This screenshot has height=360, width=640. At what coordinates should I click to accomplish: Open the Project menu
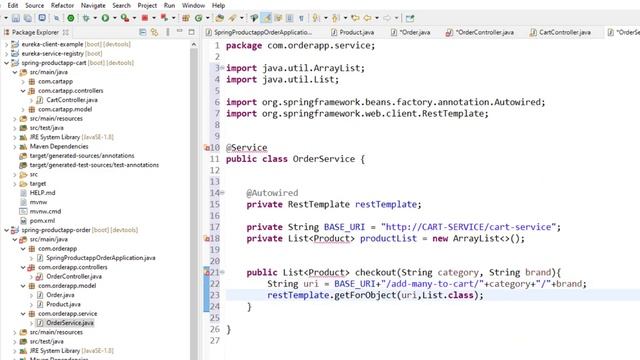[x=147, y=5]
